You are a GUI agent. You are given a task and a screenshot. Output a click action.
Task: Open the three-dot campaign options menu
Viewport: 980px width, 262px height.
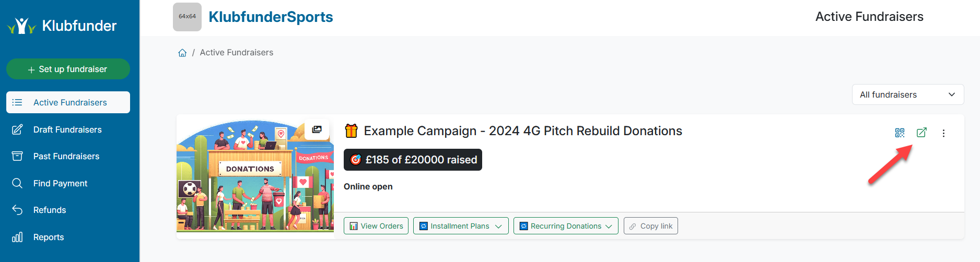(x=943, y=133)
